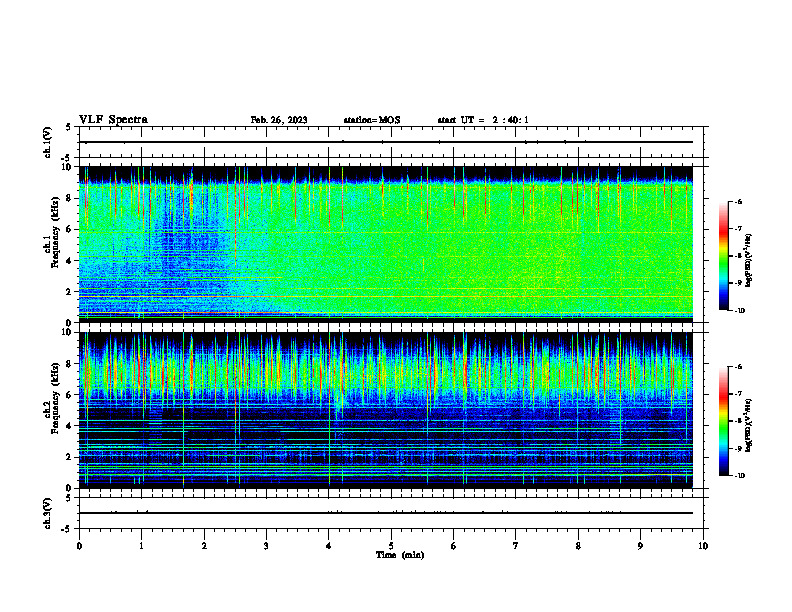This screenshot has height=612, width=792.
Task: Click the lower colorbar log(PSD) label
Action: click(748, 425)
